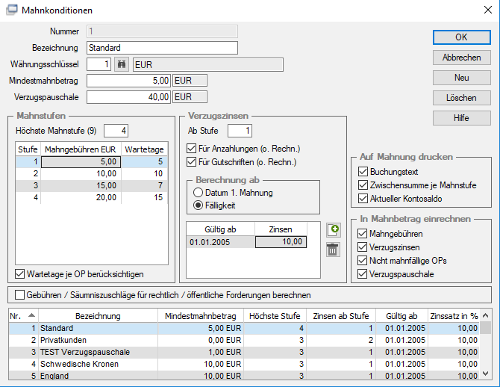This screenshot has height=387, width=500.
Task: Click Mahngebühren 15,00 cell of Stufe 3
Action: (x=81, y=185)
